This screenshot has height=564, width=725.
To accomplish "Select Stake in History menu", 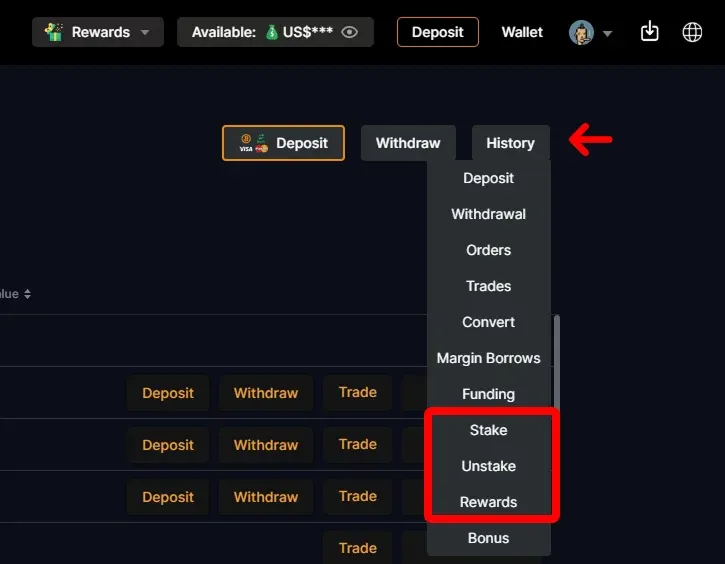I will tap(488, 430).
